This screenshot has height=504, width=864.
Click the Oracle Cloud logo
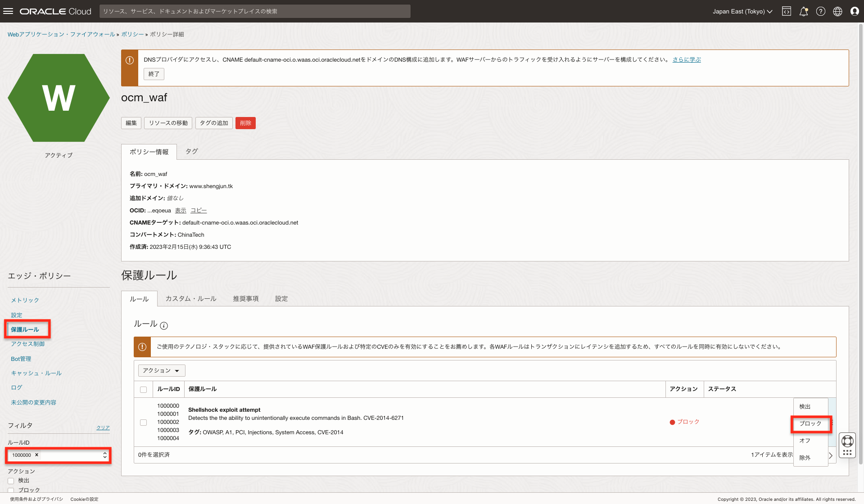(x=55, y=11)
